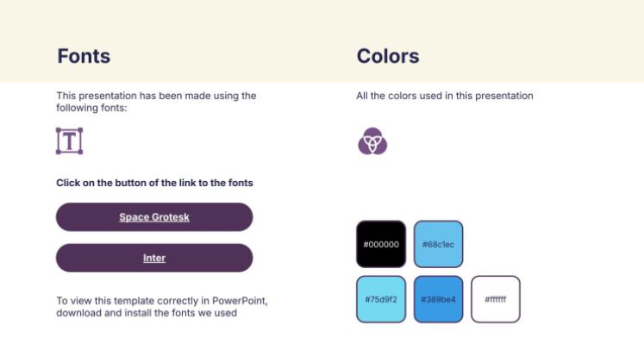The width and height of the screenshot is (644, 362).
Task: Select the 'This presentation has been made' line
Action: tap(156, 96)
